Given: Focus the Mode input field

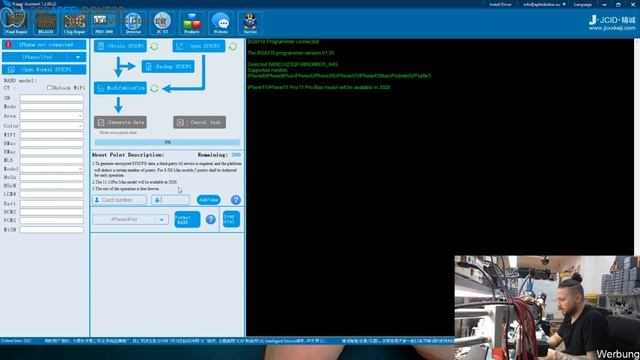Looking at the screenshot, I should coord(51,107).
